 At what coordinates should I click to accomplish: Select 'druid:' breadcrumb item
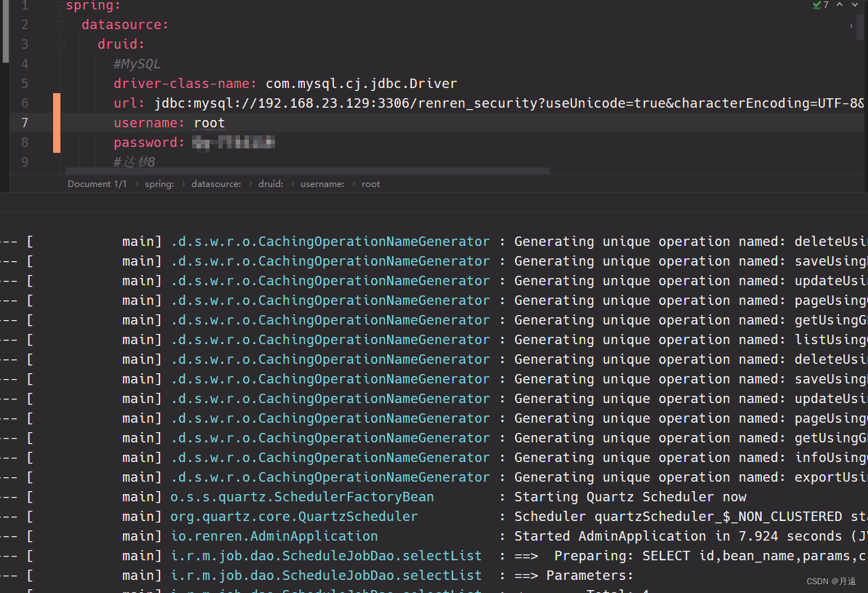pos(271,184)
